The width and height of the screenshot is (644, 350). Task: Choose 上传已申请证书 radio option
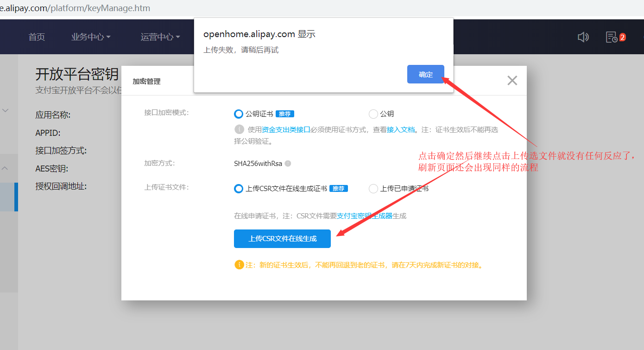pyautogui.click(x=373, y=189)
